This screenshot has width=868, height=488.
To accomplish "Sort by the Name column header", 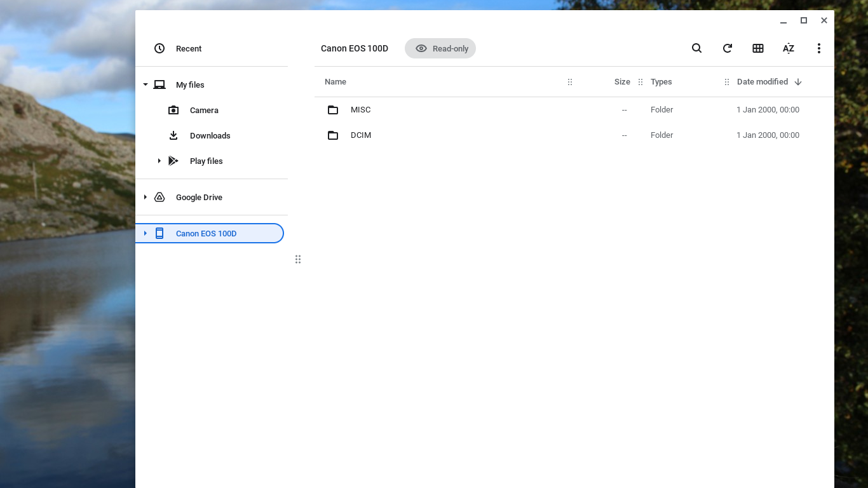I will tap(336, 82).
